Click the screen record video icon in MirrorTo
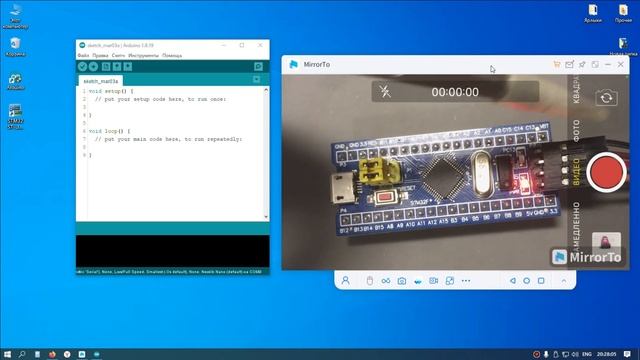Image resolution: width=640 pixels, height=360 pixels. point(433,281)
